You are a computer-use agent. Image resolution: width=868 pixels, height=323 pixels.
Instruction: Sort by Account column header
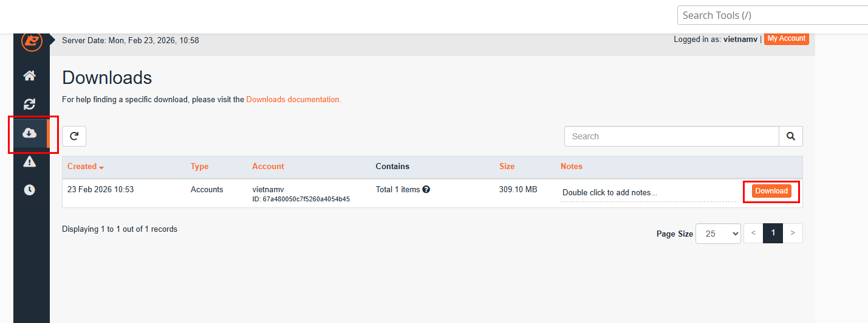268,166
